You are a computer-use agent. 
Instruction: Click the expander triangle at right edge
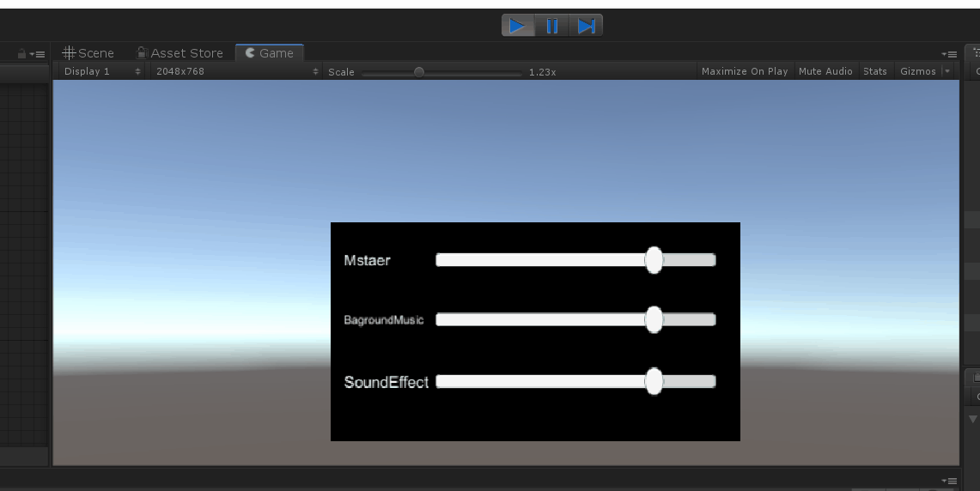tap(973, 419)
